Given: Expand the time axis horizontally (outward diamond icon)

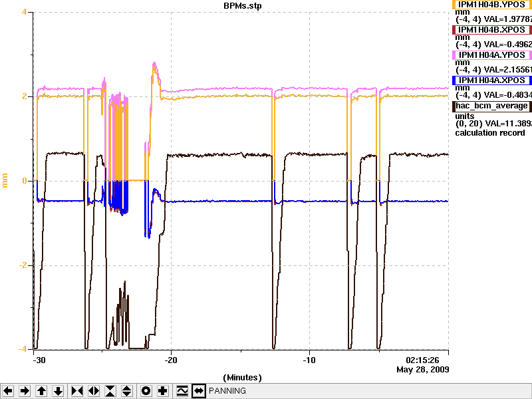Looking at the screenshot, I should pyautogui.click(x=94, y=391).
